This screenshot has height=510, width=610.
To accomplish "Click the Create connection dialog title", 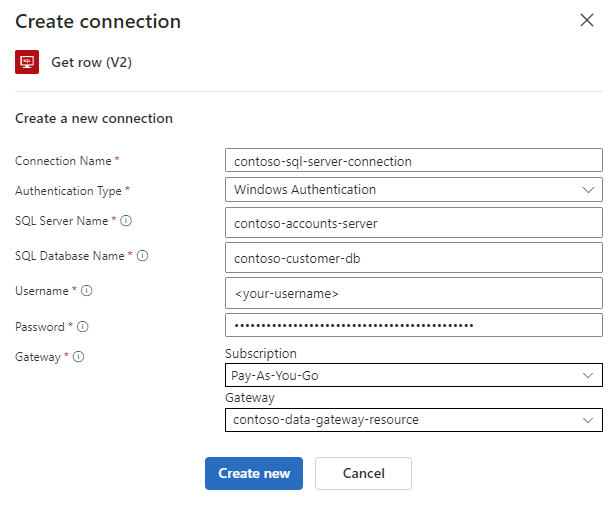I will point(98,21).
